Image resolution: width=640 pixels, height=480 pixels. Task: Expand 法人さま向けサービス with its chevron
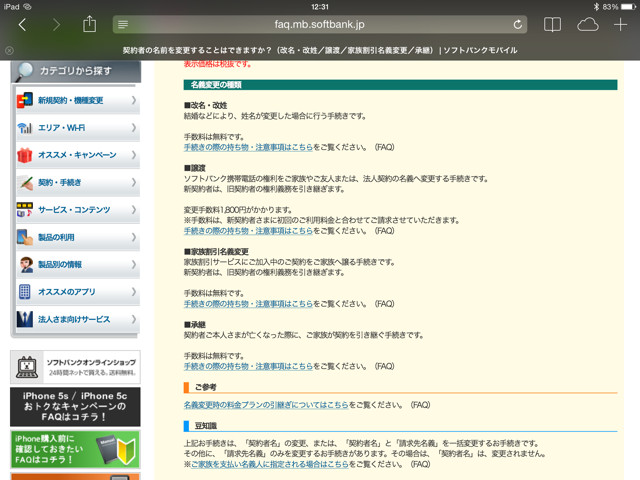pos(133,319)
